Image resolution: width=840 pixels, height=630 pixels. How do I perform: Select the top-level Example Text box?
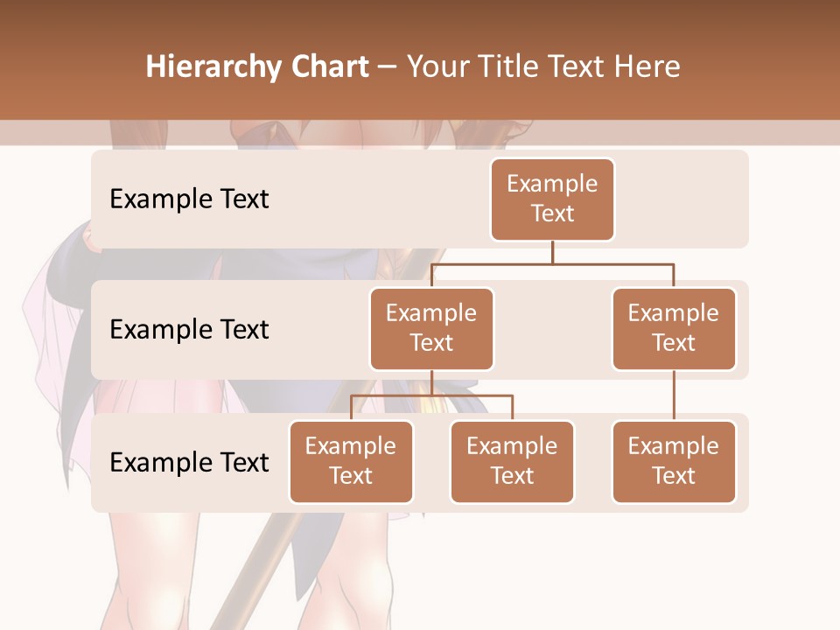pyautogui.click(x=552, y=199)
